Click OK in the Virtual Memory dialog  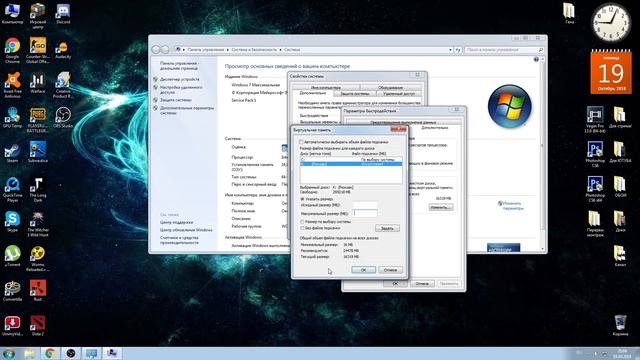coord(363,270)
